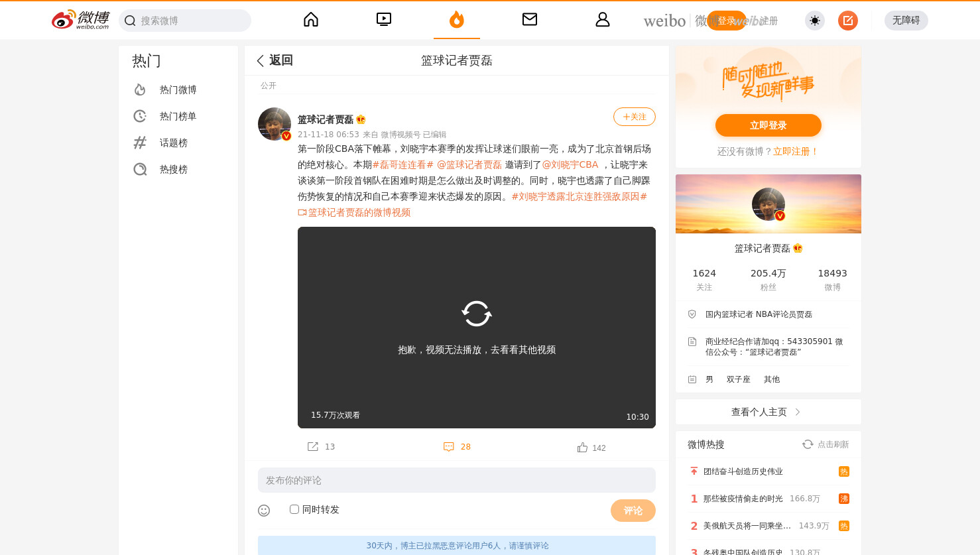The height and width of the screenshot is (555, 980).
Task: Click the profile card avatar
Action: tap(768, 204)
